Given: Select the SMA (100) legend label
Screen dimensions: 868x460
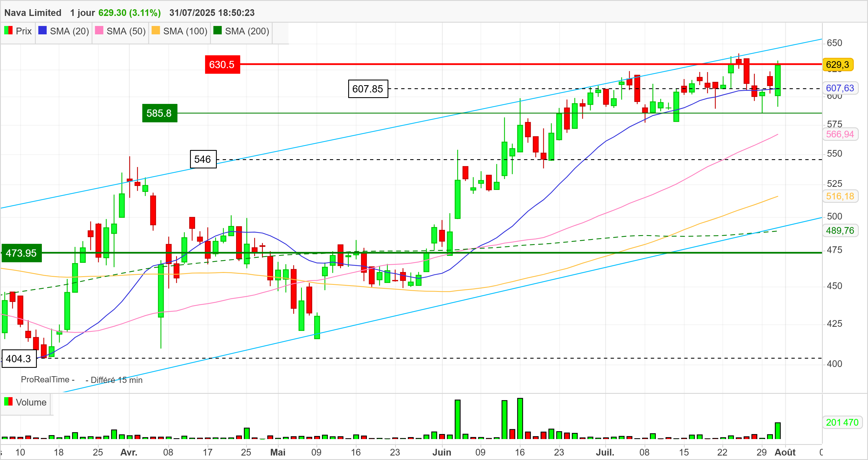Looking at the screenshot, I should 185,31.
